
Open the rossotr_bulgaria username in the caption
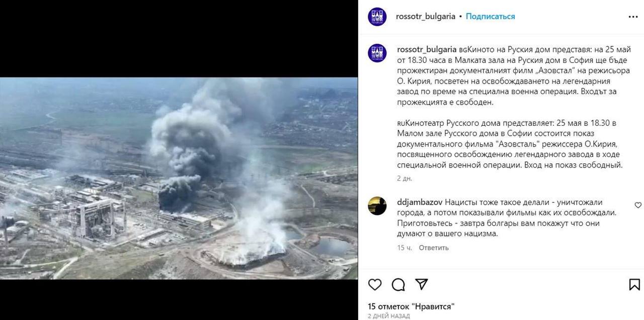[x=427, y=49]
